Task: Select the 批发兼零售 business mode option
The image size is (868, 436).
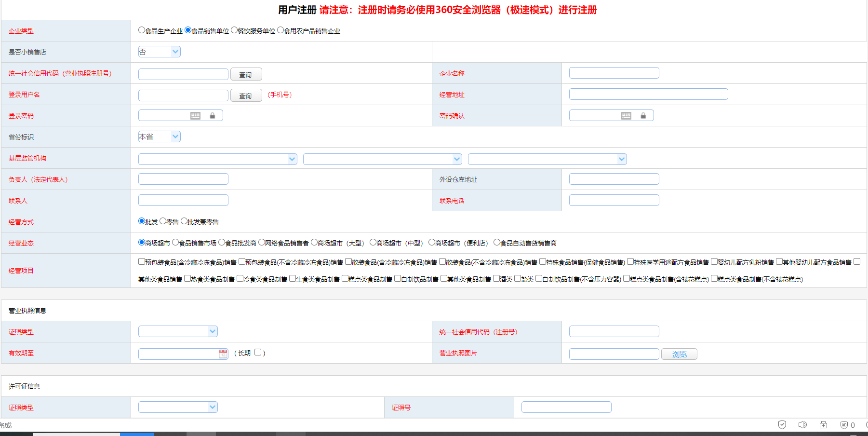Action: 184,221
